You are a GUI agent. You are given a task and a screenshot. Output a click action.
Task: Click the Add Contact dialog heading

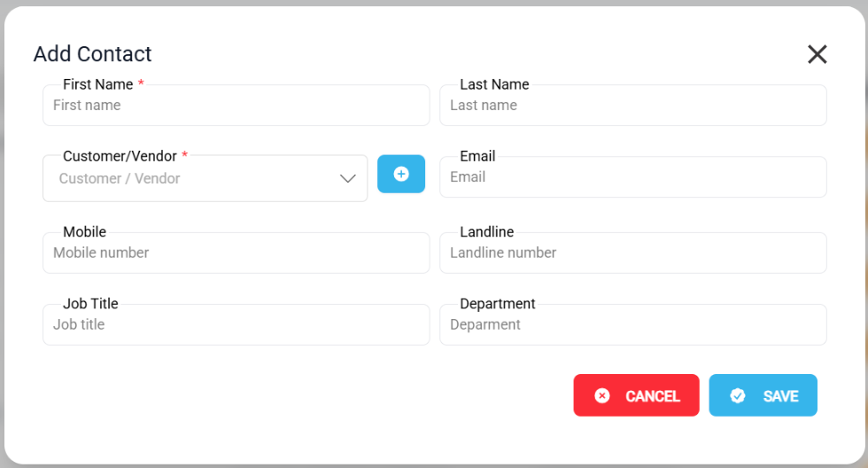[x=93, y=54]
